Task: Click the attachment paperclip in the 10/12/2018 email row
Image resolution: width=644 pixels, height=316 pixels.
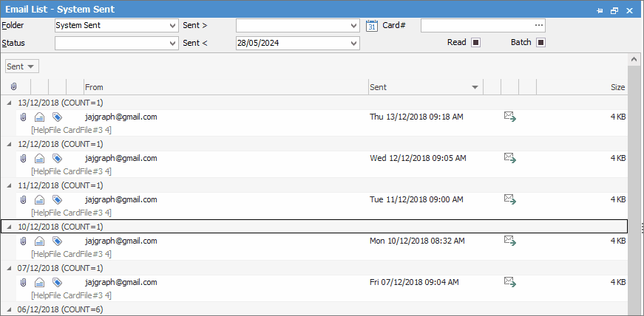Action: [x=24, y=241]
